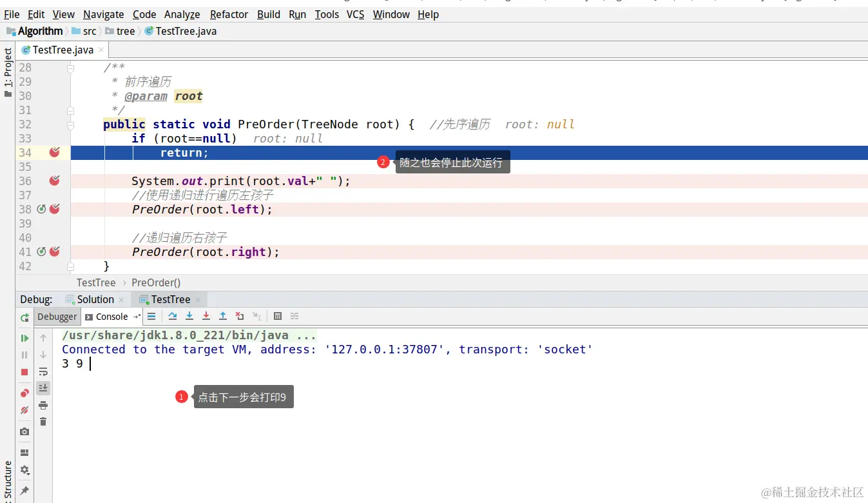The image size is (868, 503).
Task: Click Algorithm in the navigation breadcrumb
Action: point(35,31)
